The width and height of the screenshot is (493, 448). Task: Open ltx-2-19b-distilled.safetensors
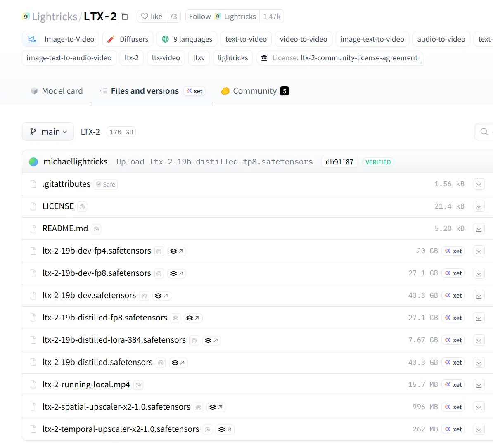tap(97, 363)
